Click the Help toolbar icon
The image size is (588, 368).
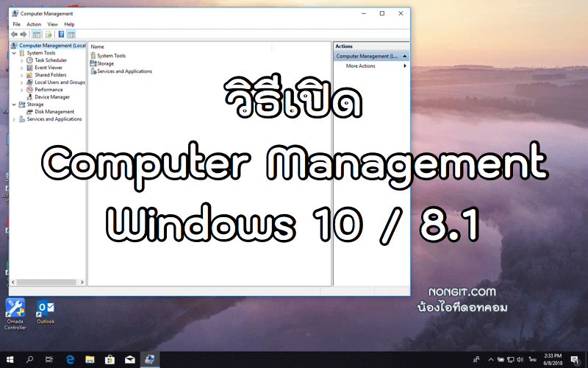(x=62, y=34)
